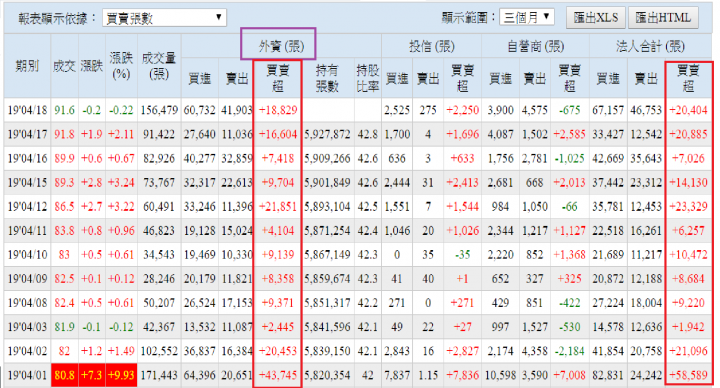This screenshot has height=388, width=720.
Task: Open the 三個月 display range dropdown
Action: click(527, 17)
